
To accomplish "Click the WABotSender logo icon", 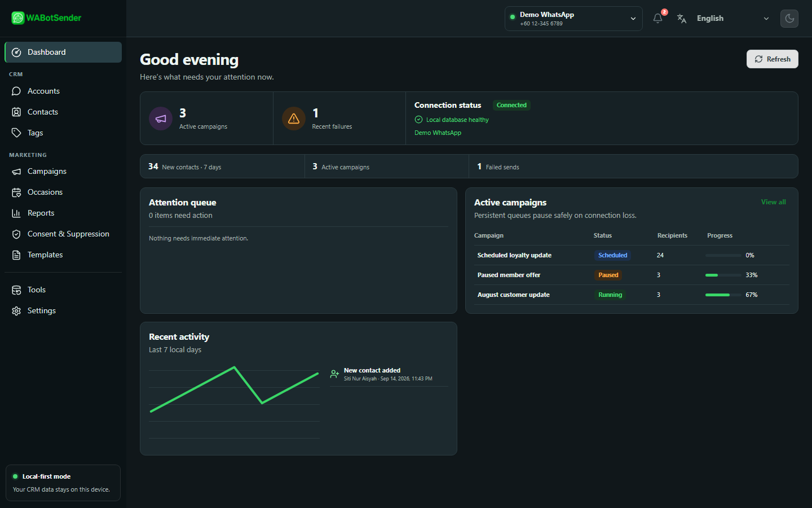I will [18, 18].
